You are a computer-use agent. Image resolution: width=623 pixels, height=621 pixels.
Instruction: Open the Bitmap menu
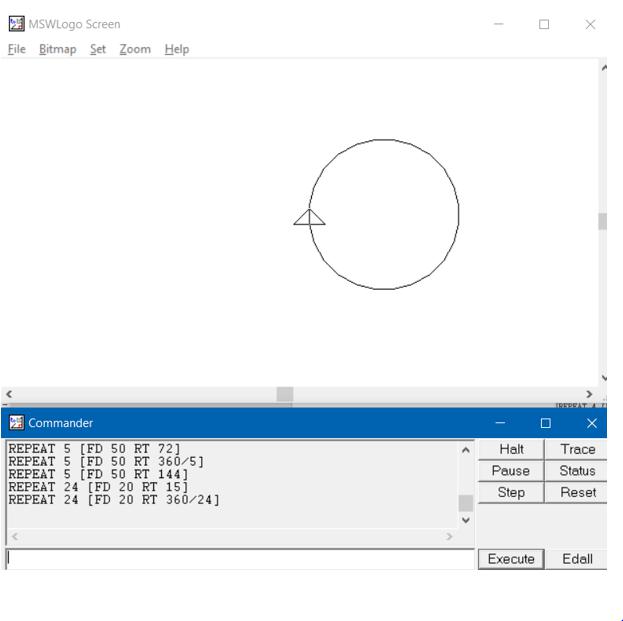tap(58, 49)
